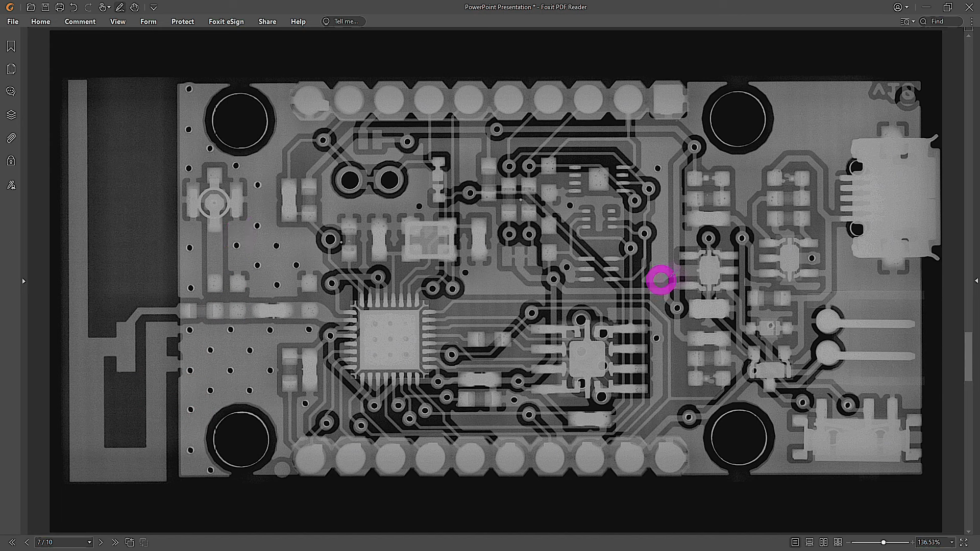
Task: Enter full screen mode
Action: pos(964,542)
